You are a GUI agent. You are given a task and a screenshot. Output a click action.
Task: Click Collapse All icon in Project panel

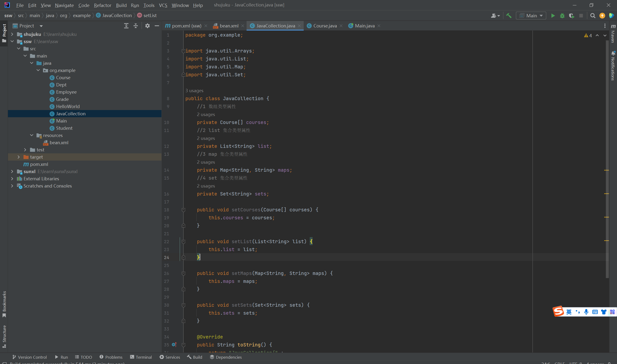click(x=135, y=26)
